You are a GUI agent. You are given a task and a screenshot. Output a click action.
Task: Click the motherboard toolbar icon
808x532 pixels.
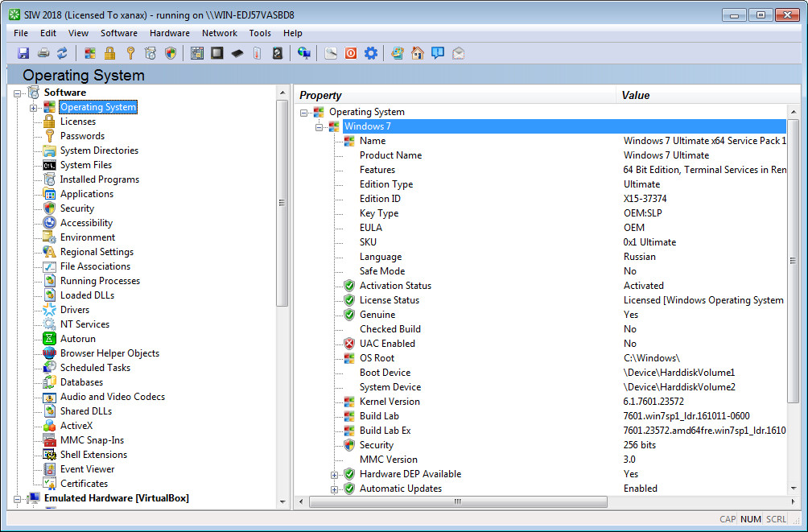[197, 53]
